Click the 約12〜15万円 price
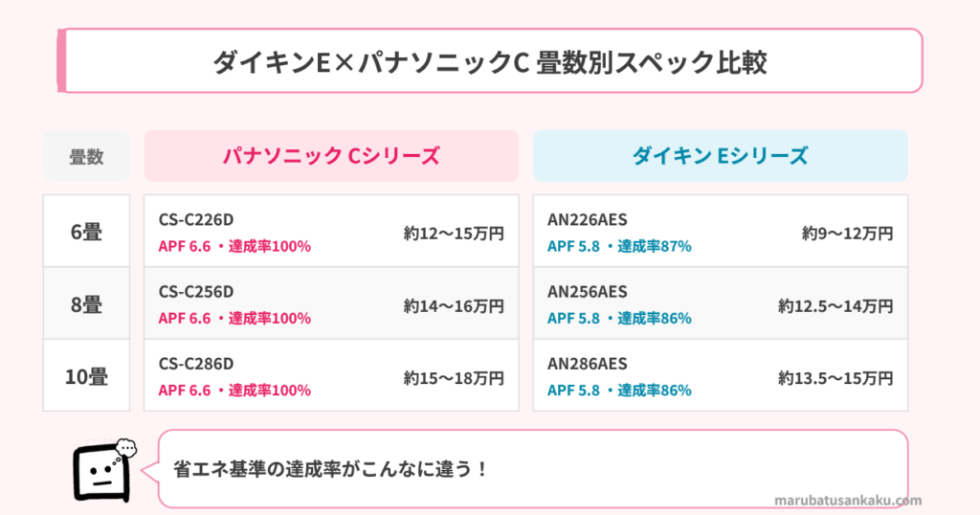Viewport: 980px width, 515px height. 454,233
